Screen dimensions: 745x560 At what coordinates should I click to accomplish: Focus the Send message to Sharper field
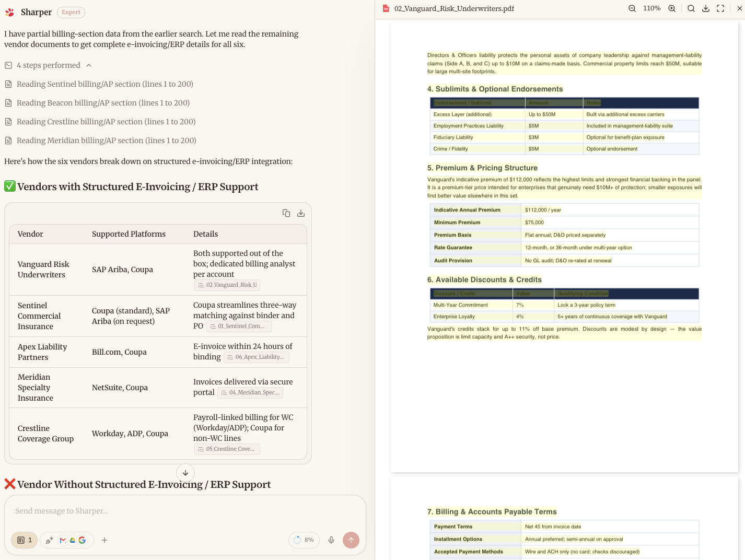pyautogui.click(x=185, y=511)
